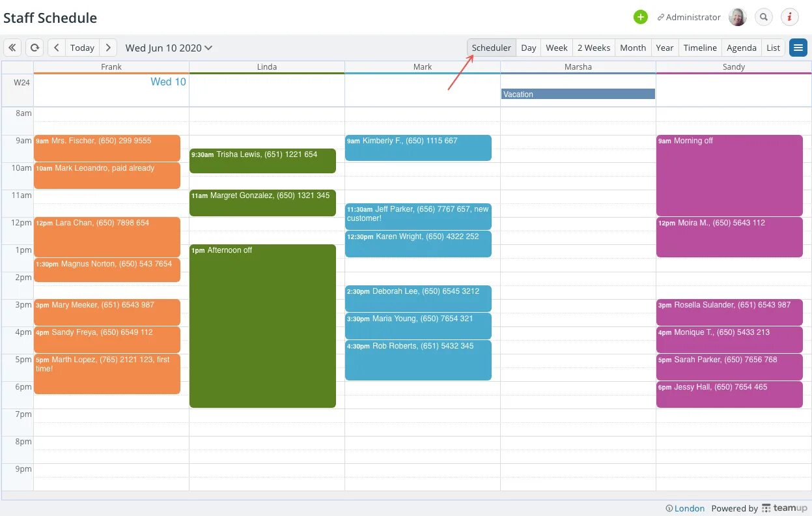
Task: Switch to Day view
Action: (529, 48)
